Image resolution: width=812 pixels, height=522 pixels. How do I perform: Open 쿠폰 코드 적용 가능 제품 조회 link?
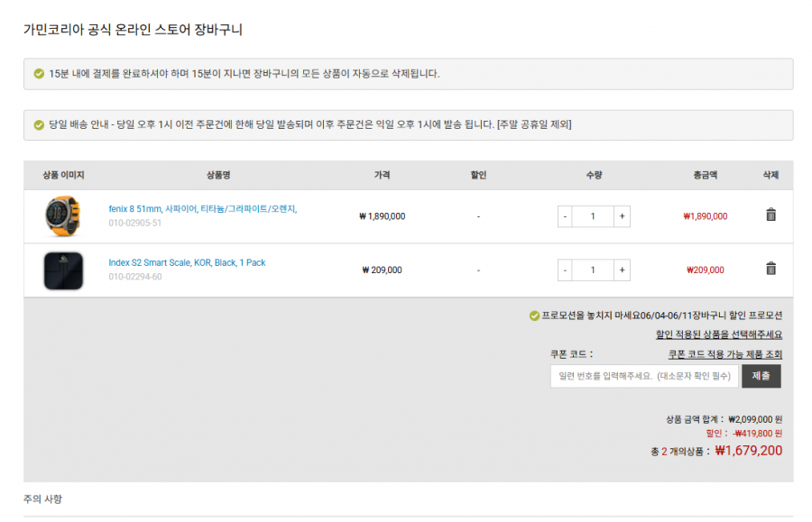coord(725,354)
